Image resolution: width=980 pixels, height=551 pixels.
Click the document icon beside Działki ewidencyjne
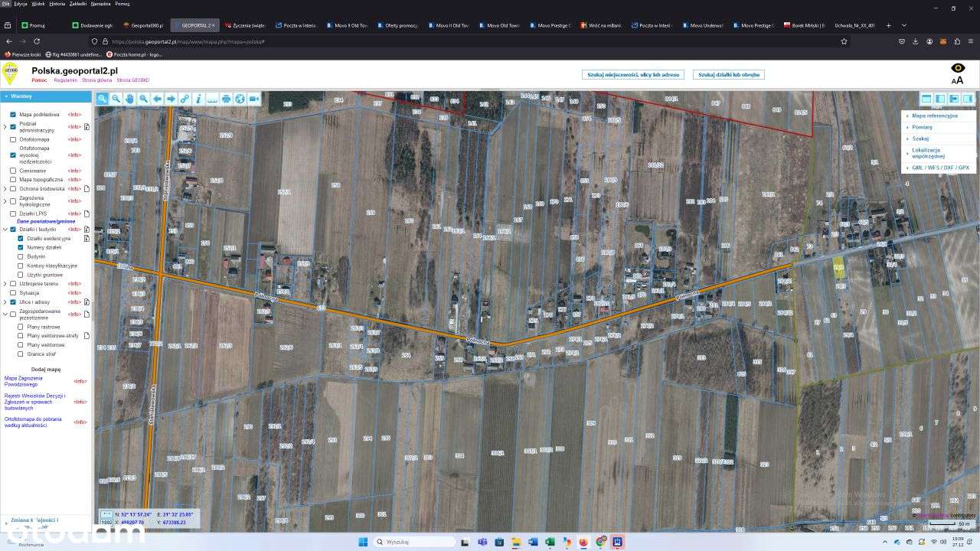[x=87, y=238]
